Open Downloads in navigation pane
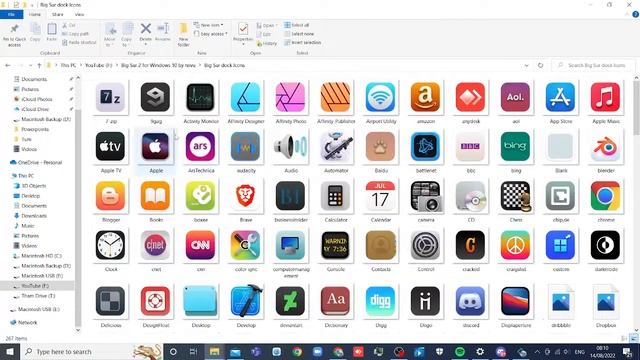This screenshot has width=640, height=360. tap(34, 216)
